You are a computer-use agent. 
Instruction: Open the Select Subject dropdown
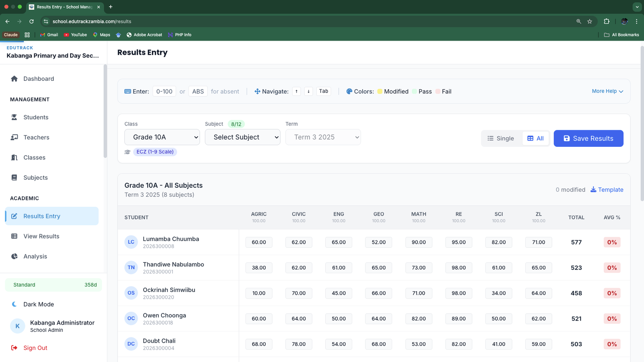click(x=242, y=137)
